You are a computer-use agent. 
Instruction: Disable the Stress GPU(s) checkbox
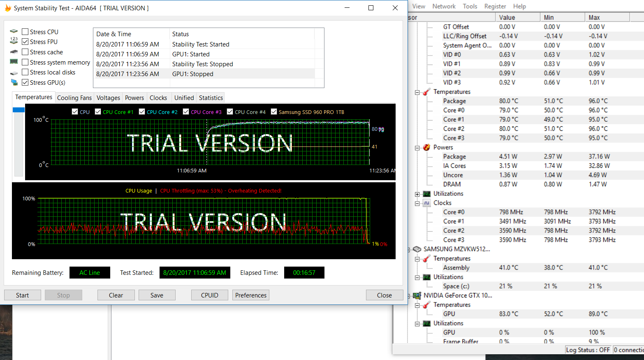[25, 82]
